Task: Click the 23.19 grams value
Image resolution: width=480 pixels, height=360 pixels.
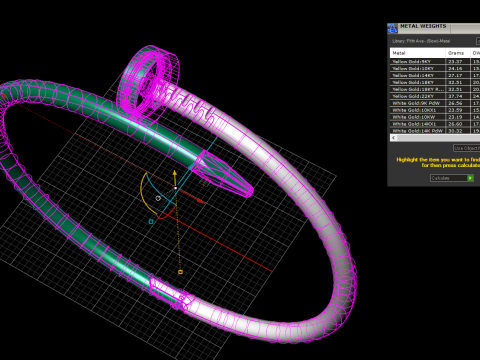Action: [455, 117]
